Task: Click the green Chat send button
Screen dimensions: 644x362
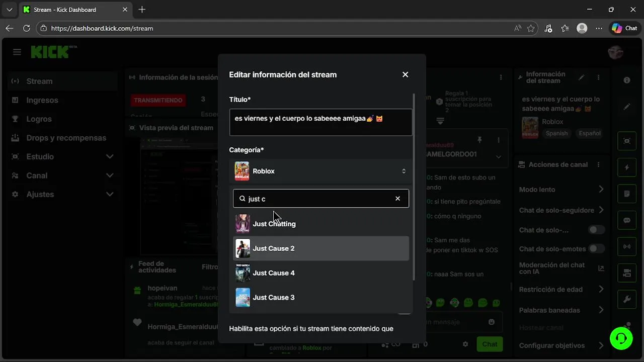Action: coord(490,344)
